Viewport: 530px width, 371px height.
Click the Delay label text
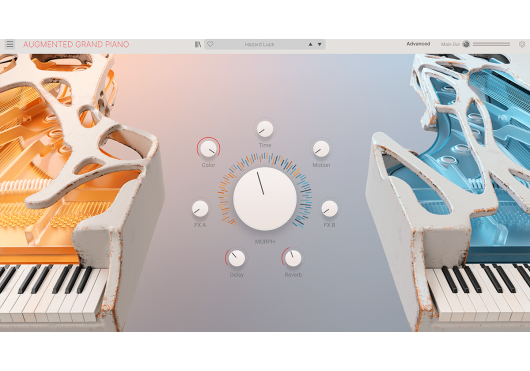[237, 275]
